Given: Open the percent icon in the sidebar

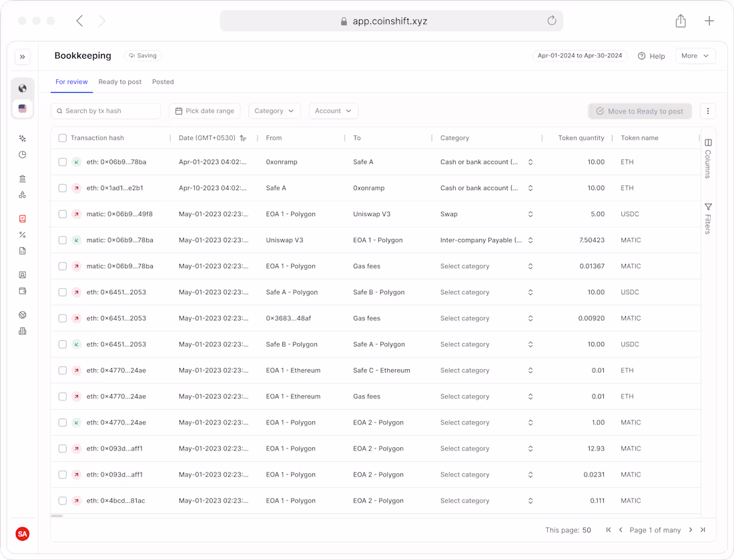Looking at the screenshot, I should click(22, 234).
